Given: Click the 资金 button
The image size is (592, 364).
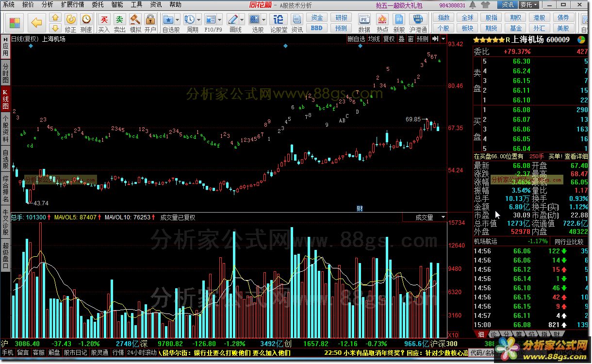Looking at the screenshot, I should pyautogui.click(x=316, y=18).
